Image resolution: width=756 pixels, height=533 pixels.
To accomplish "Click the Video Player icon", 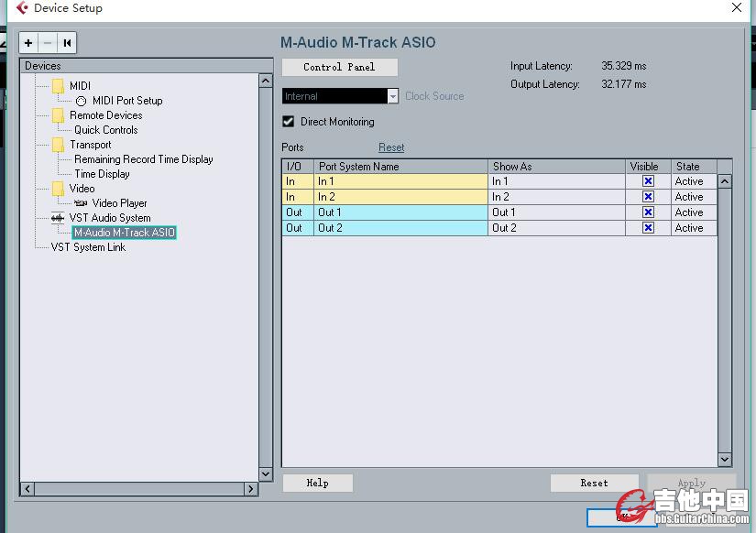I will point(81,203).
